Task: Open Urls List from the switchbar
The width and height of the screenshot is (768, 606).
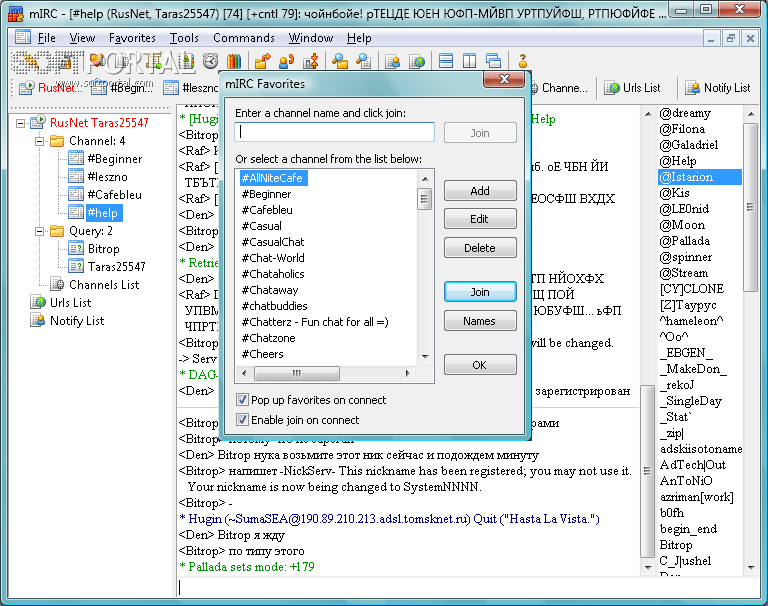Action: 633,88
